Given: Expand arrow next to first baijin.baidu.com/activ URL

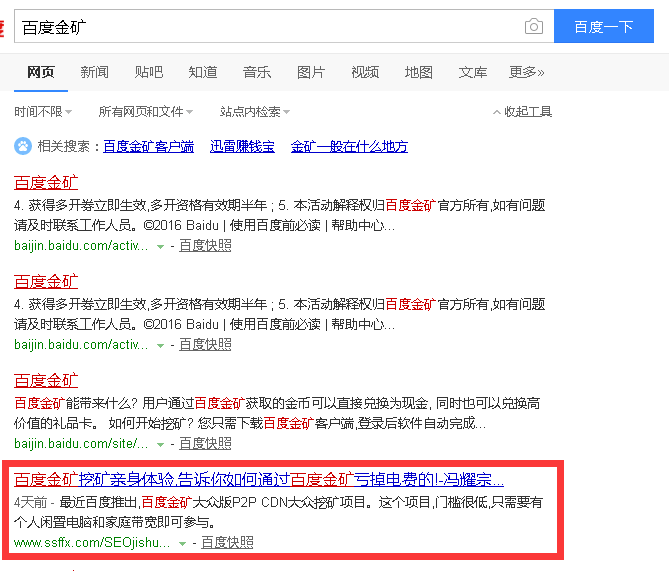Looking at the screenshot, I should tap(160, 247).
